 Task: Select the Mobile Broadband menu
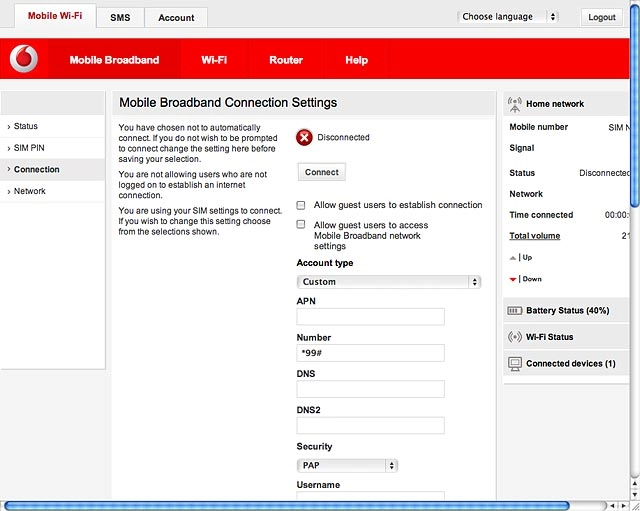[x=114, y=60]
